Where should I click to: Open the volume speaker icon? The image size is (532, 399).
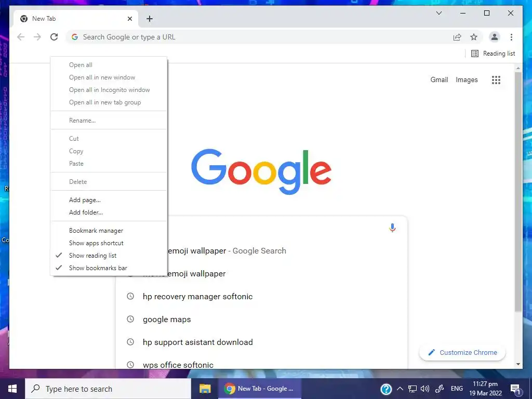point(425,389)
